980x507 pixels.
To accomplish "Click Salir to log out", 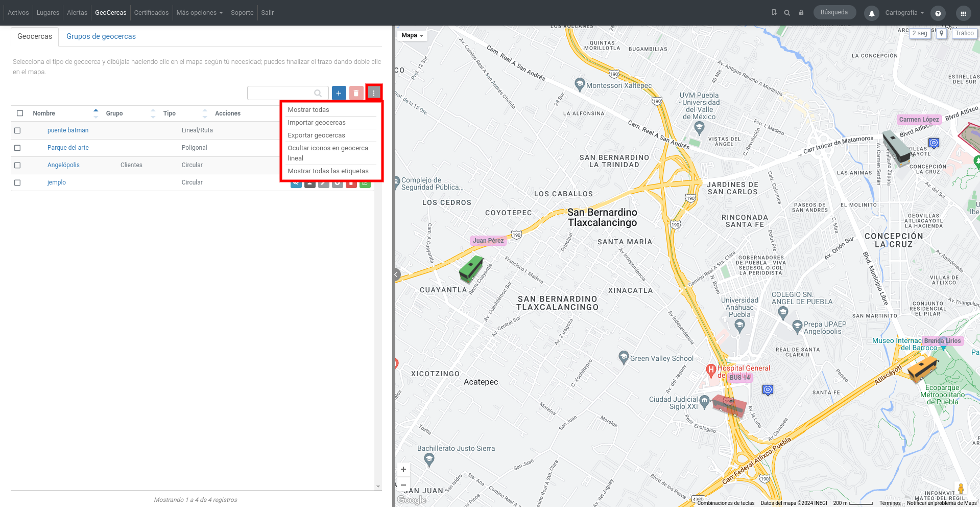I will coord(268,13).
